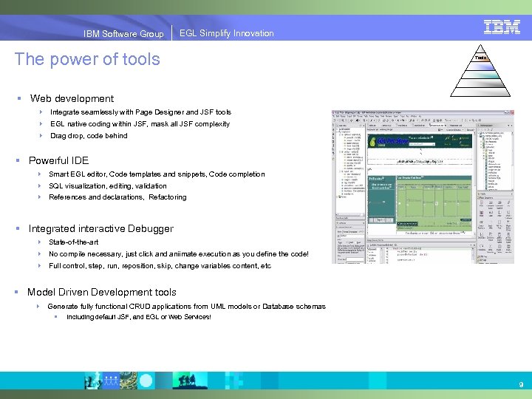
Task: Open the embedded IDE screenshot image
Action: (x=423, y=187)
